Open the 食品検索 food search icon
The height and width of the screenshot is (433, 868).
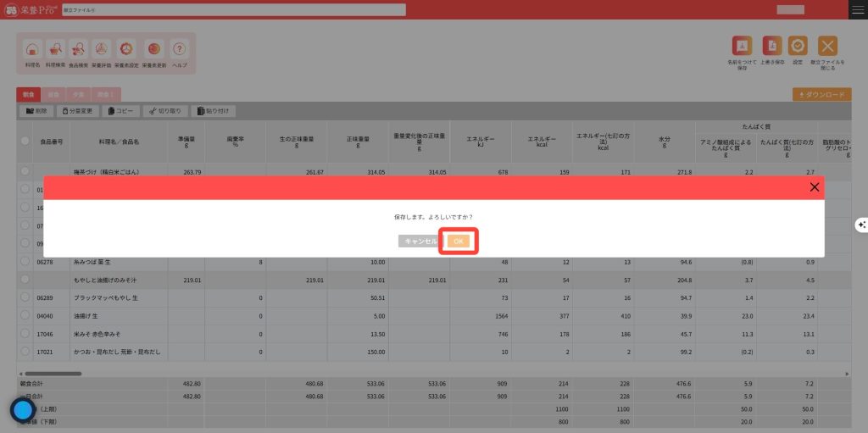click(x=79, y=51)
